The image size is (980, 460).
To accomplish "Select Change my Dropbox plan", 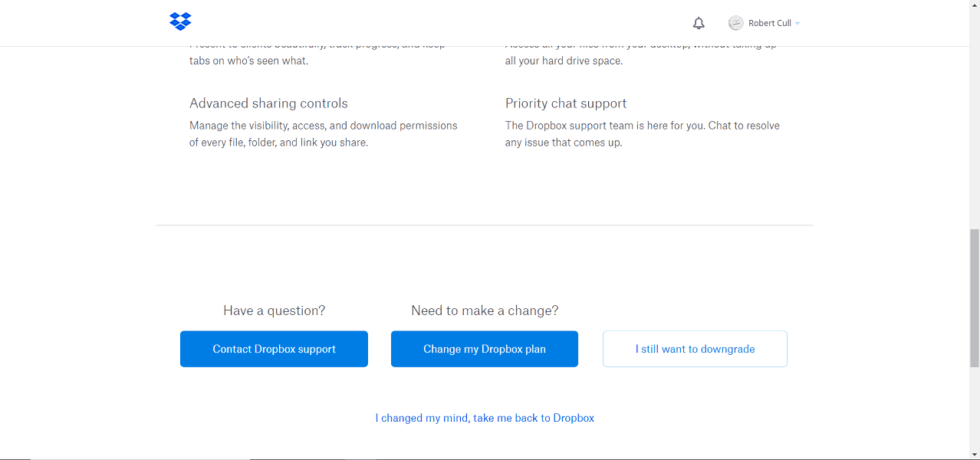I will click(x=484, y=349).
